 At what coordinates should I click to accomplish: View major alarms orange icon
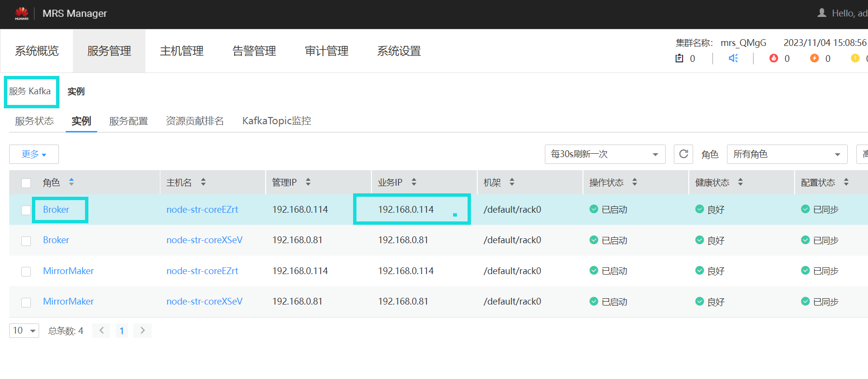(x=814, y=58)
